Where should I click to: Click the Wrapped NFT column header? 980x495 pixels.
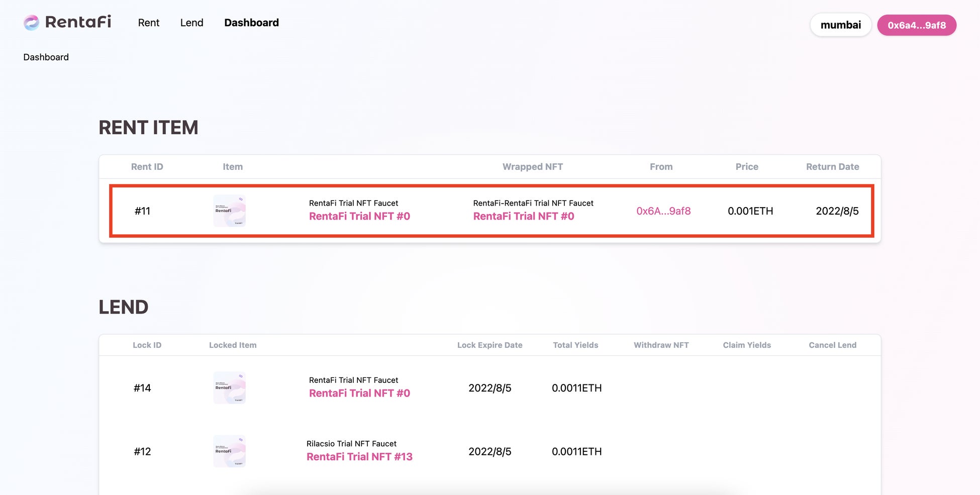pyautogui.click(x=532, y=167)
